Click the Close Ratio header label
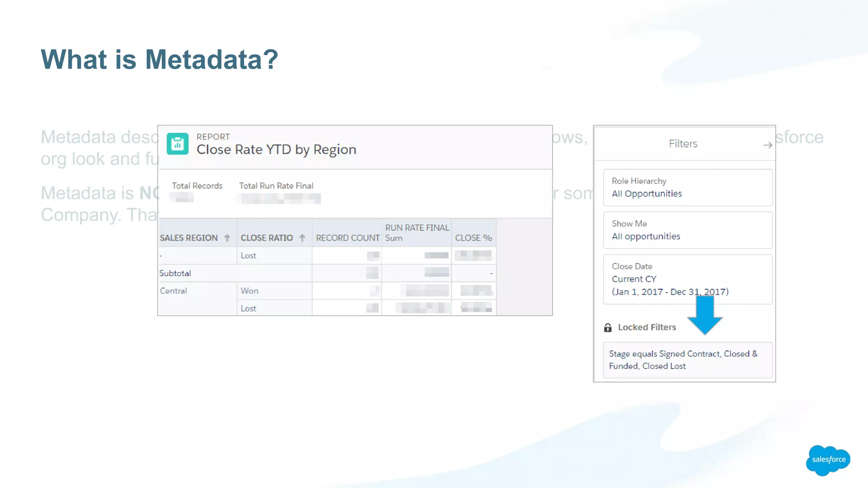868x488 pixels. click(267, 238)
